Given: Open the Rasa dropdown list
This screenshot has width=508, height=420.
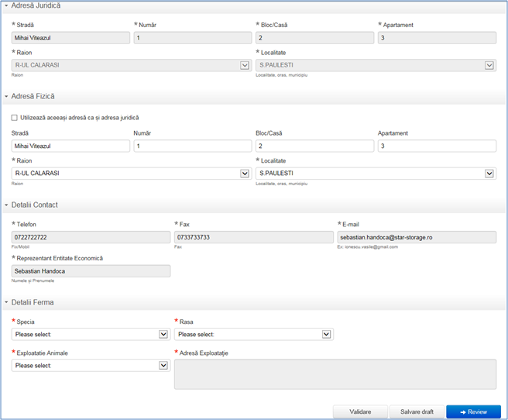Looking at the screenshot, I should tap(327, 335).
